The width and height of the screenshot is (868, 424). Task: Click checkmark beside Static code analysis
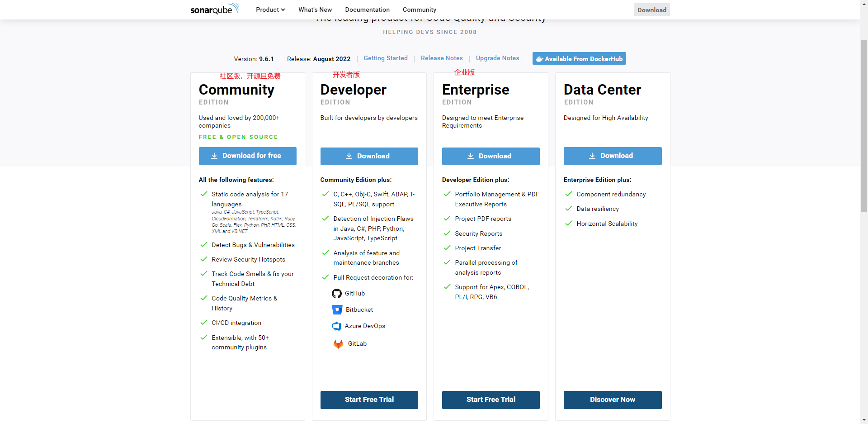click(204, 194)
